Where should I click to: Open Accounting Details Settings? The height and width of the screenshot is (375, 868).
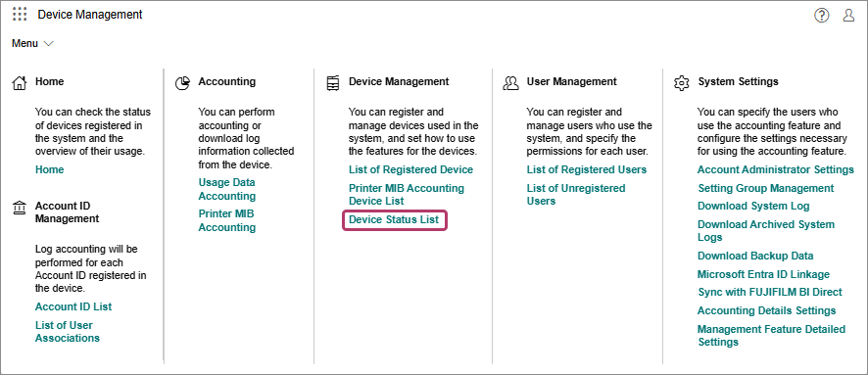pyautogui.click(x=767, y=310)
